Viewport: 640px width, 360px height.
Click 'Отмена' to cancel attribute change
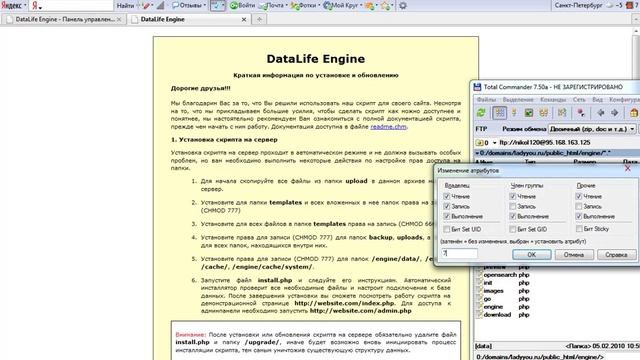[574, 255]
